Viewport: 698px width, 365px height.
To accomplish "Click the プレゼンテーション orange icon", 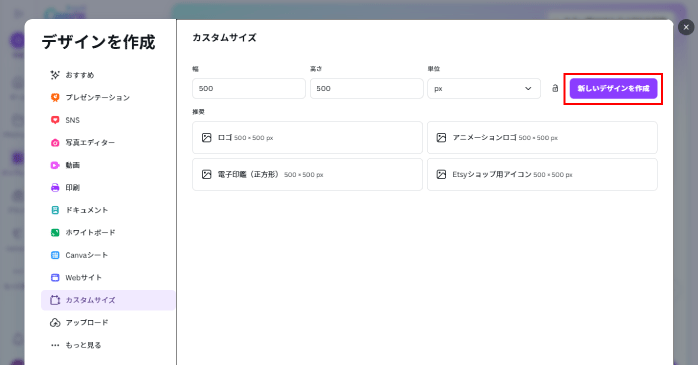I will [55, 97].
